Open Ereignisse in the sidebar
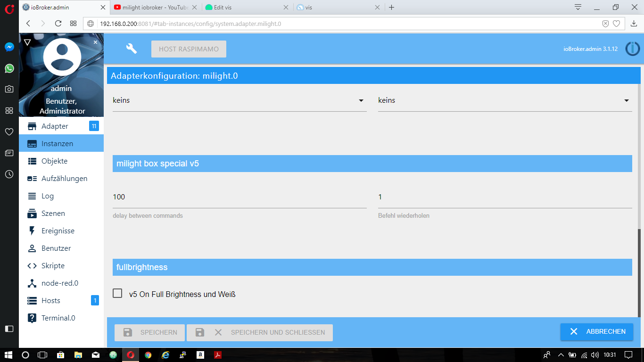The height and width of the screenshot is (362, 644). click(x=61, y=230)
